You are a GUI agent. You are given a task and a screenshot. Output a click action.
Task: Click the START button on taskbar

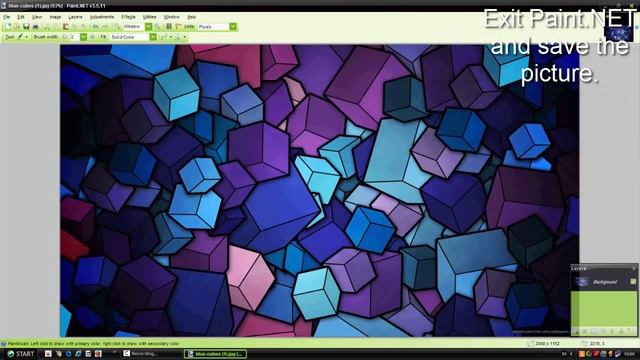[21, 354]
